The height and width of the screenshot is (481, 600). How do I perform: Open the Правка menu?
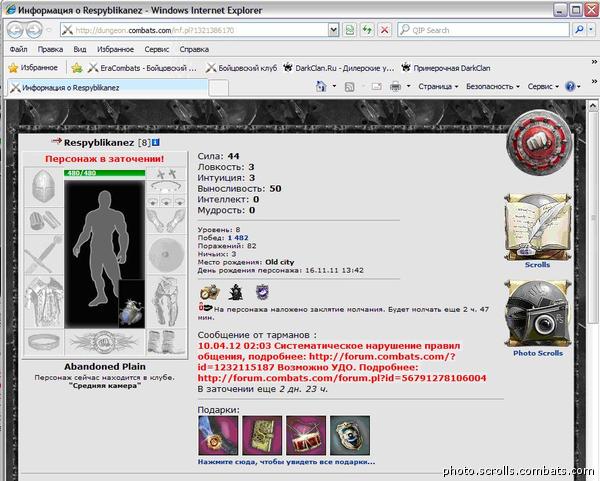[x=50, y=49]
